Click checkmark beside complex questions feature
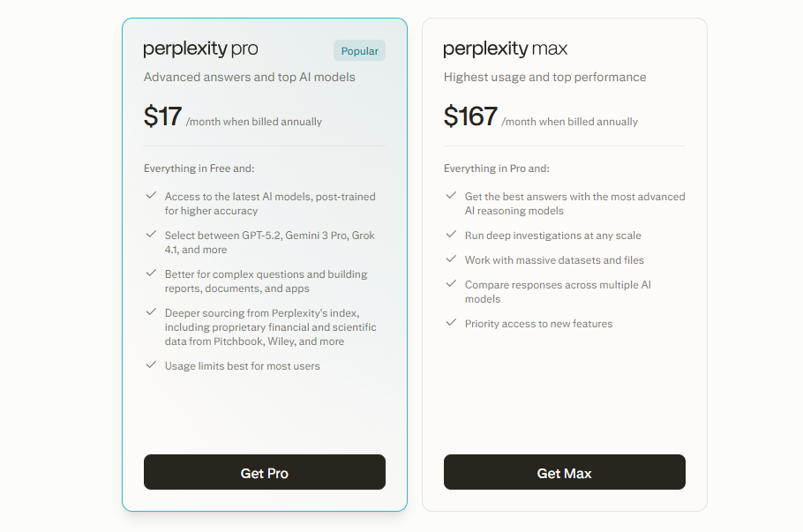Image resolution: width=803 pixels, height=532 pixels. coord(151,273)
